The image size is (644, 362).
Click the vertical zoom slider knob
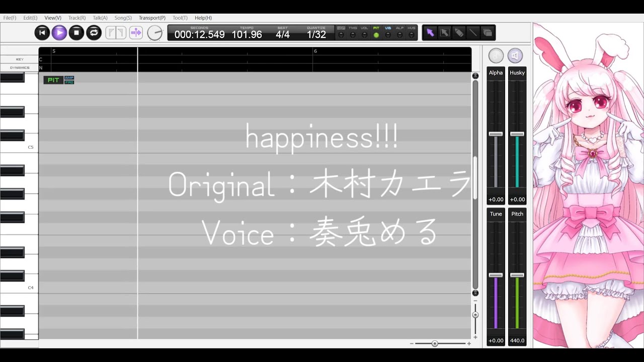coord(475,315)
